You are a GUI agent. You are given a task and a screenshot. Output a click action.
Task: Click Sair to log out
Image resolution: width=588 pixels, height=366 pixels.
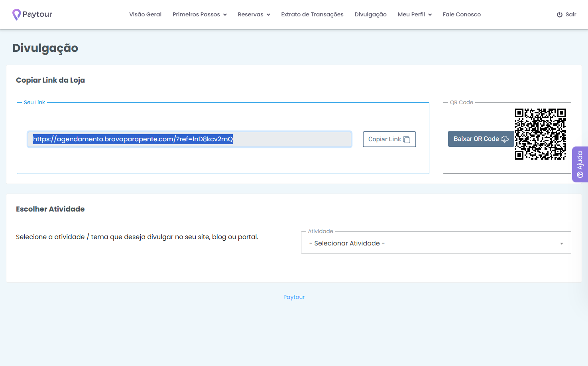coord(566,14)
